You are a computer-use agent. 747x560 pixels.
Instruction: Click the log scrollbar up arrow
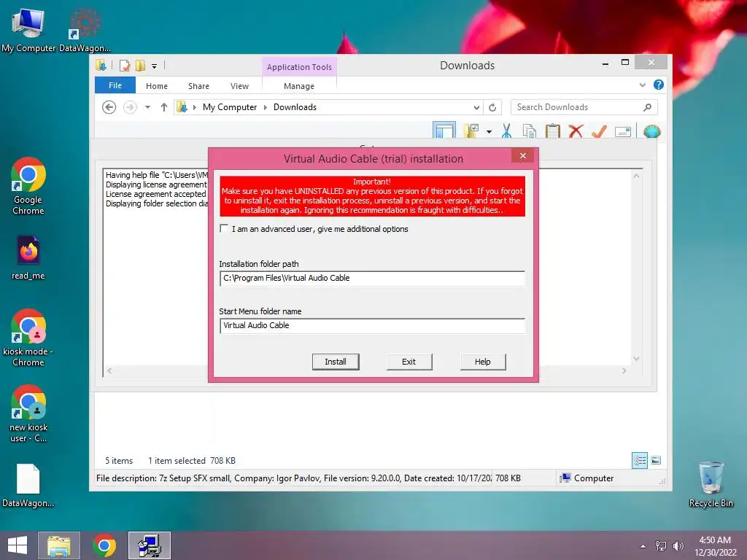pos(636,176)
